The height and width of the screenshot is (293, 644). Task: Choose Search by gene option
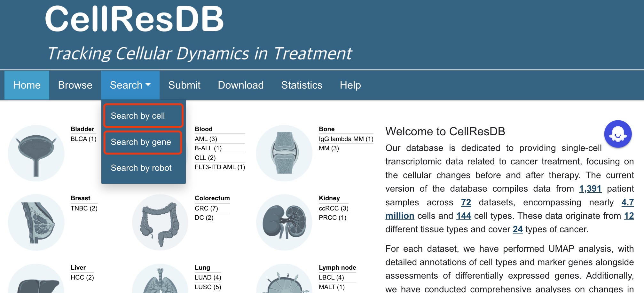click(144, 142)
